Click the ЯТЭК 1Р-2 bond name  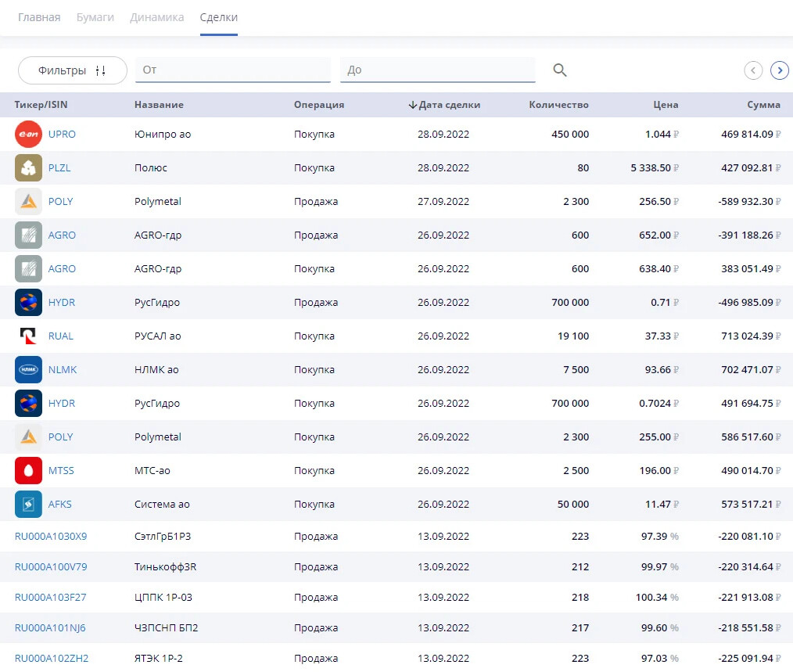pyautogui.click(x=159, y=659)
